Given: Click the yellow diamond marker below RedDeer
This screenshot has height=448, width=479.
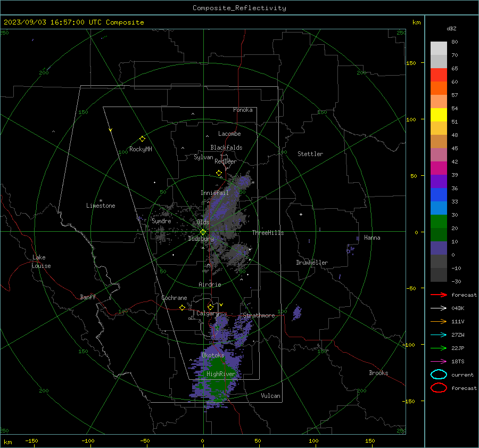Looking at the screenshot, I should click(219, 173).
